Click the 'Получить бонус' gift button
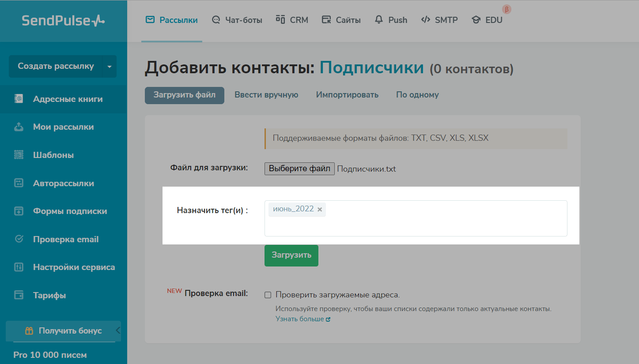Image resolution: width=639 pixels, height=364 pixels. pyautogui.click(x=63, y=331)
